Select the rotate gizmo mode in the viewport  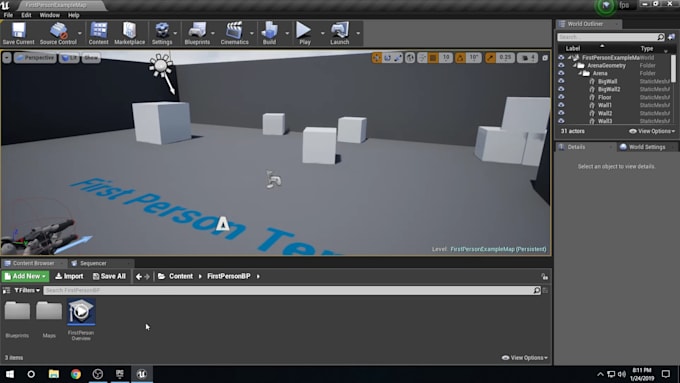coord(387,58)
